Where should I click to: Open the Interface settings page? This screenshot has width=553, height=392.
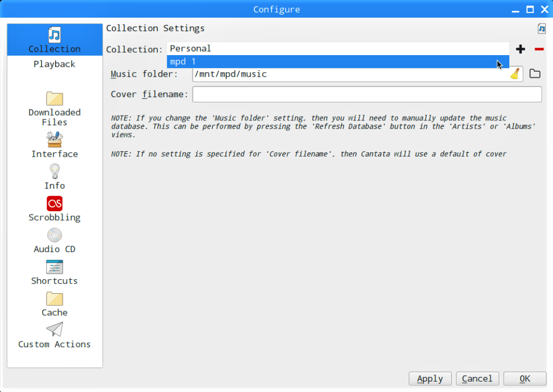[x=55, y=145]
